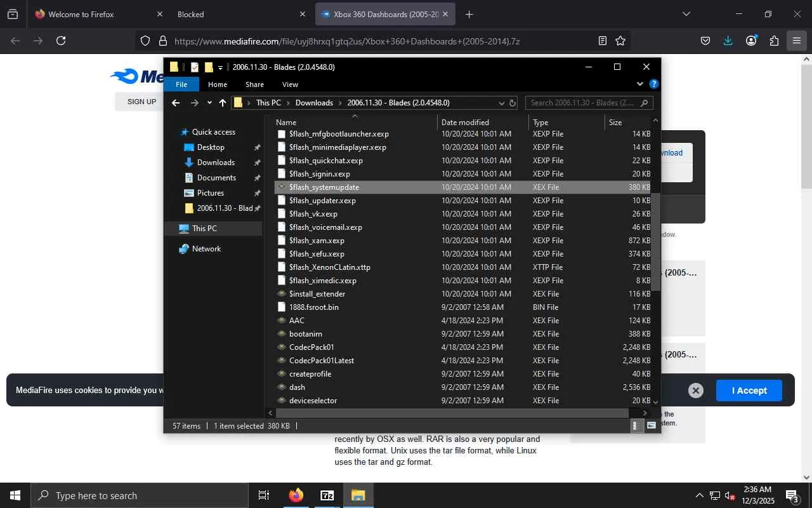Viewport: 812px width, 508px height.
Task: Open the Share ribbon tab
Action: click(254, 84)
